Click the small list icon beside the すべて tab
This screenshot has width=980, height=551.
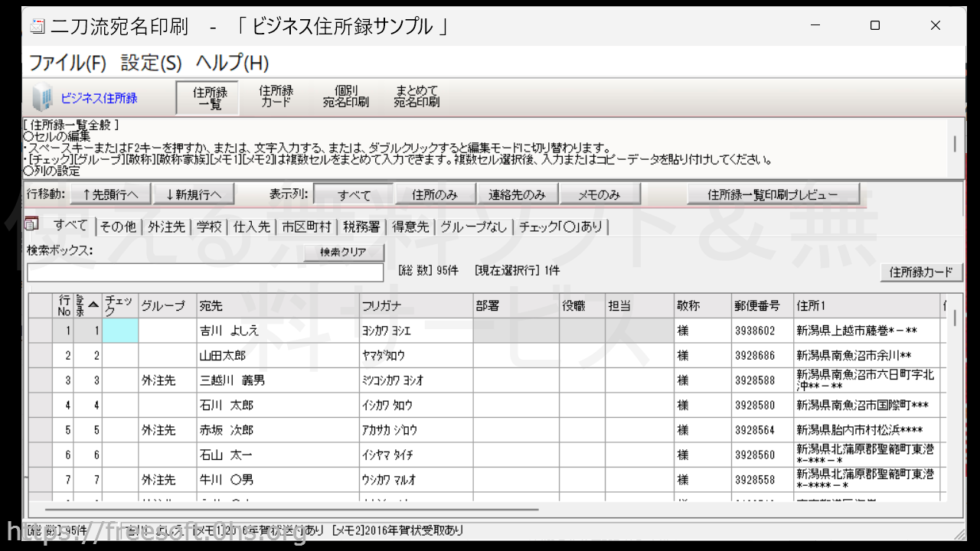[x=32, y=223]
